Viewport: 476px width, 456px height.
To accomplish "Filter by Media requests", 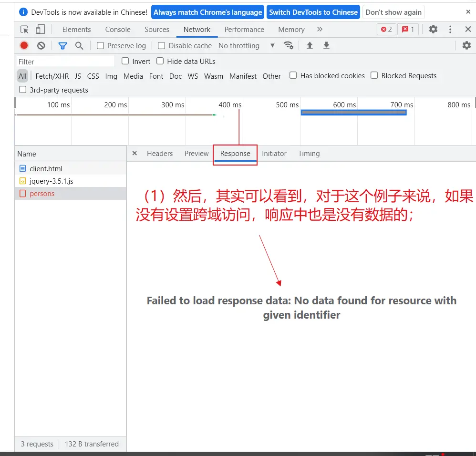I will click(133, 76).
